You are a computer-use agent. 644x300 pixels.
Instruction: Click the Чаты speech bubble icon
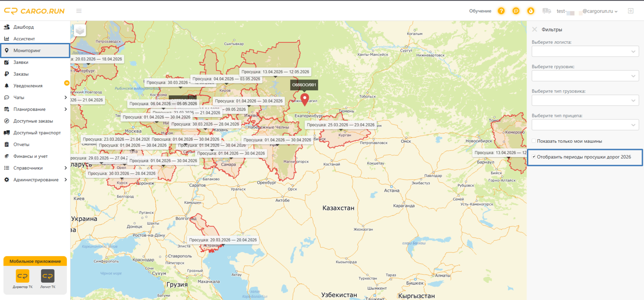click(x=7, y=97)
